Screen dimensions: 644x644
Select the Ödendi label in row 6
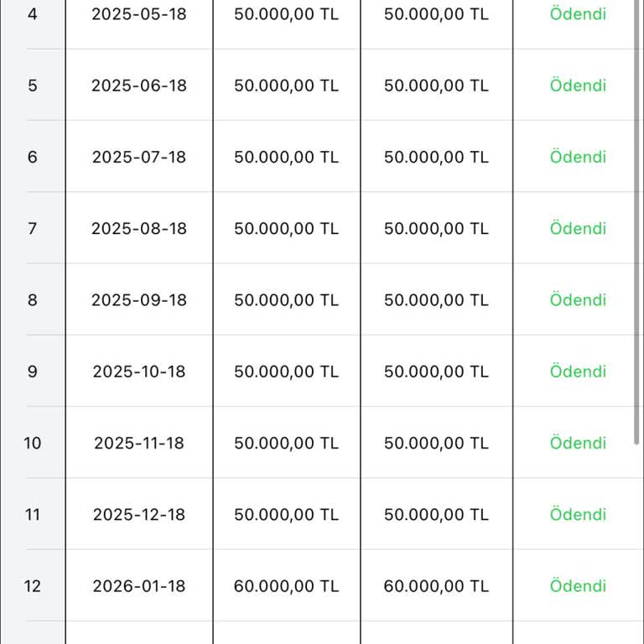(578, 157)
